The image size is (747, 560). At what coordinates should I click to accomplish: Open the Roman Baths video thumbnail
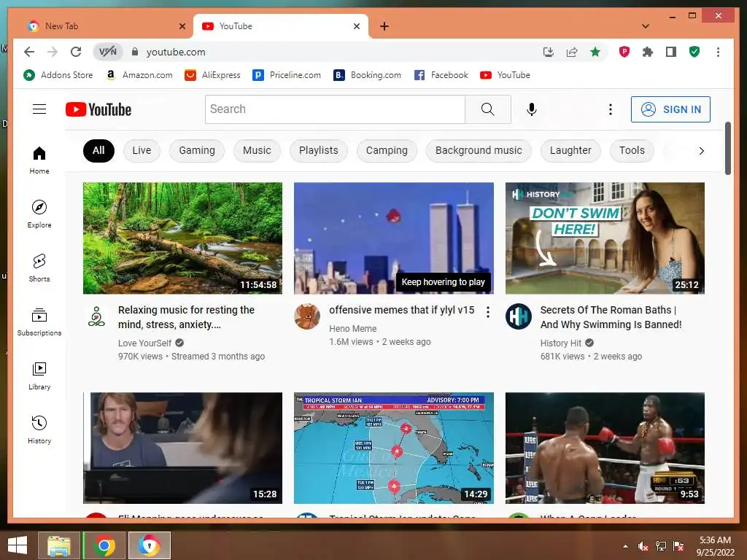coord(605,238)
